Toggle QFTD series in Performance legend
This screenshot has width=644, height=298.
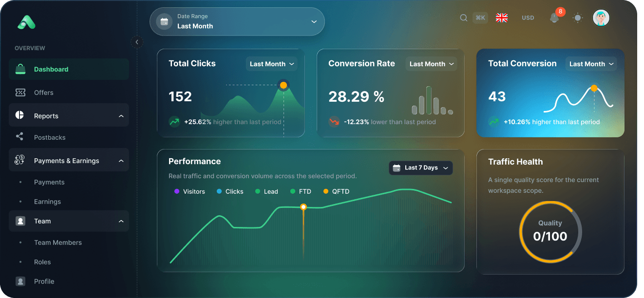pyautogui.click(x=336, y=191)
